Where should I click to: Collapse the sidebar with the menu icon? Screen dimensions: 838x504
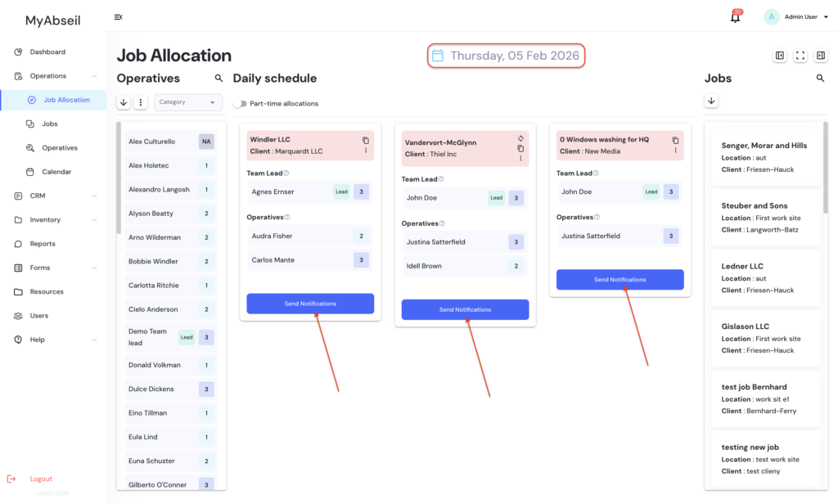point(118,17)
